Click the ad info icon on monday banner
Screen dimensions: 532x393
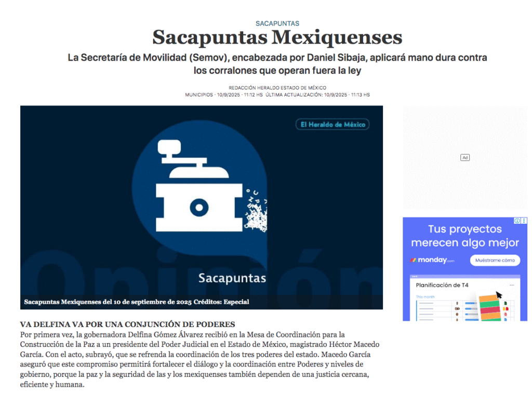point(517,221)
